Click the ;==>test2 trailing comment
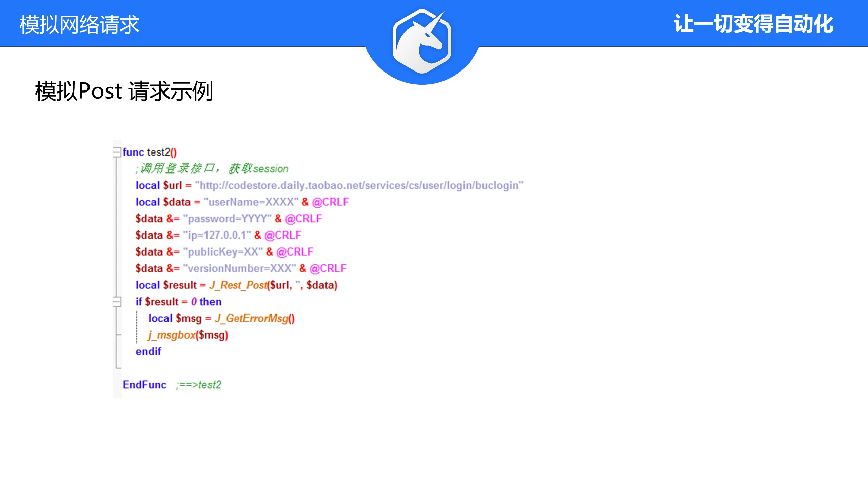Screen dimensions: 868x488 199,385
